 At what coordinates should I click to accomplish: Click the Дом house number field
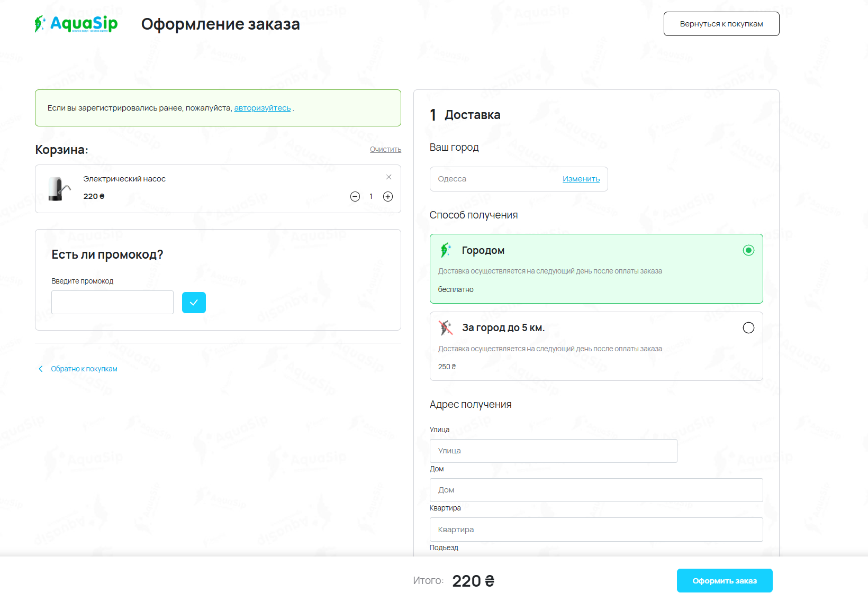click(x=596, y=490)
